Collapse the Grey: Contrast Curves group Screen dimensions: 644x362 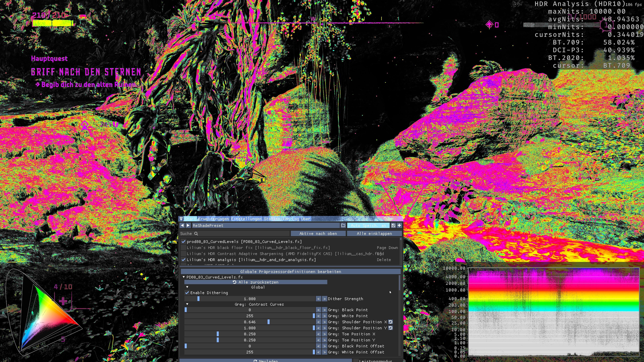point(187,304)
